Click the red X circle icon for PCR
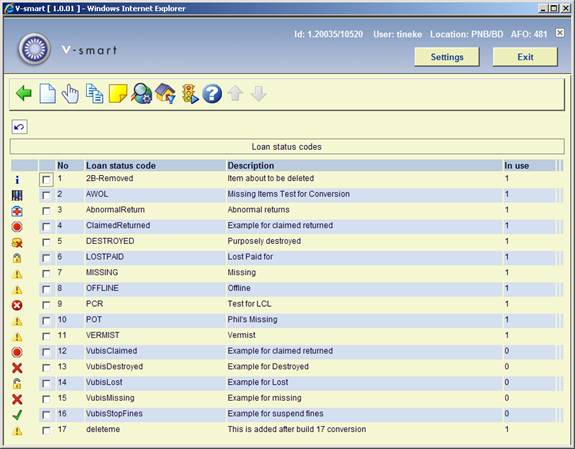Image resolution: width=575 pixels, height=449 pixels. click(17, 305)
